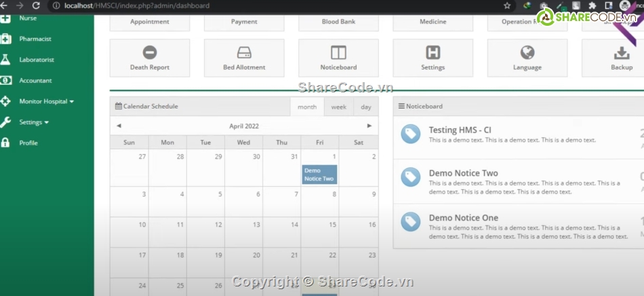This screenshot has width=644, height=296.
Task: Reload the page with browser refresh icon
Action: click(36, 5)
